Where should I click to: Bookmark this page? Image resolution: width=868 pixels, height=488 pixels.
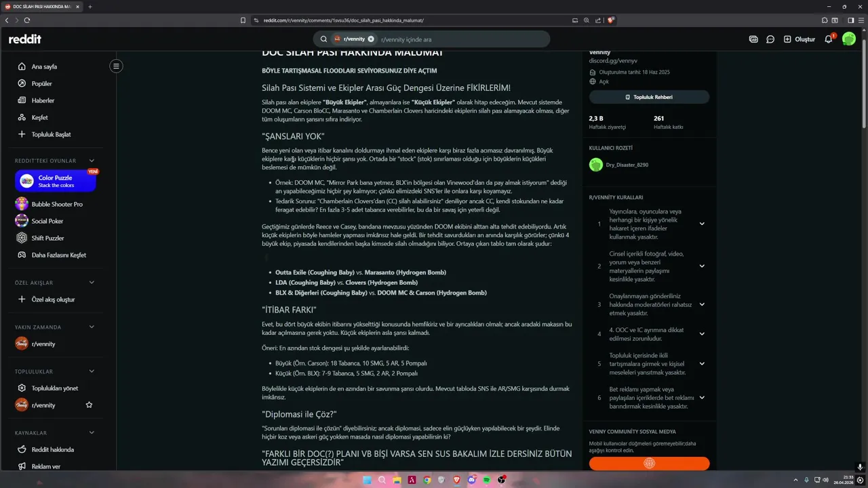tap(243, 20)
